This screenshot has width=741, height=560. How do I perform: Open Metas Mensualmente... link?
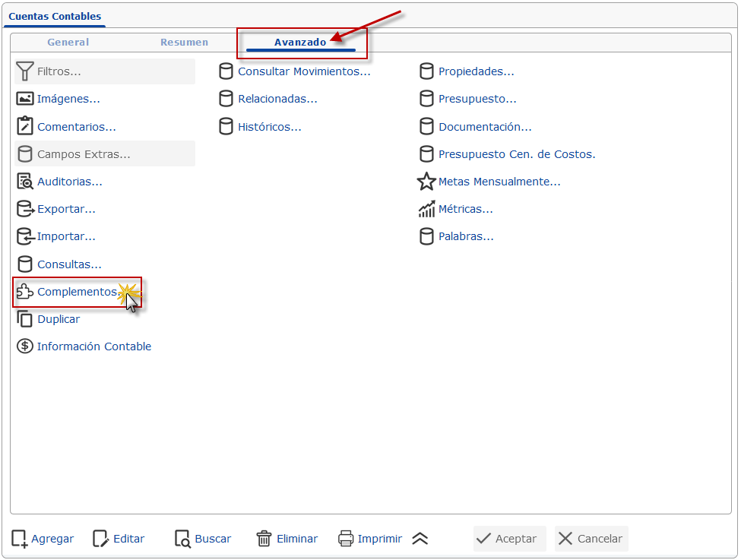coord(499,182)
